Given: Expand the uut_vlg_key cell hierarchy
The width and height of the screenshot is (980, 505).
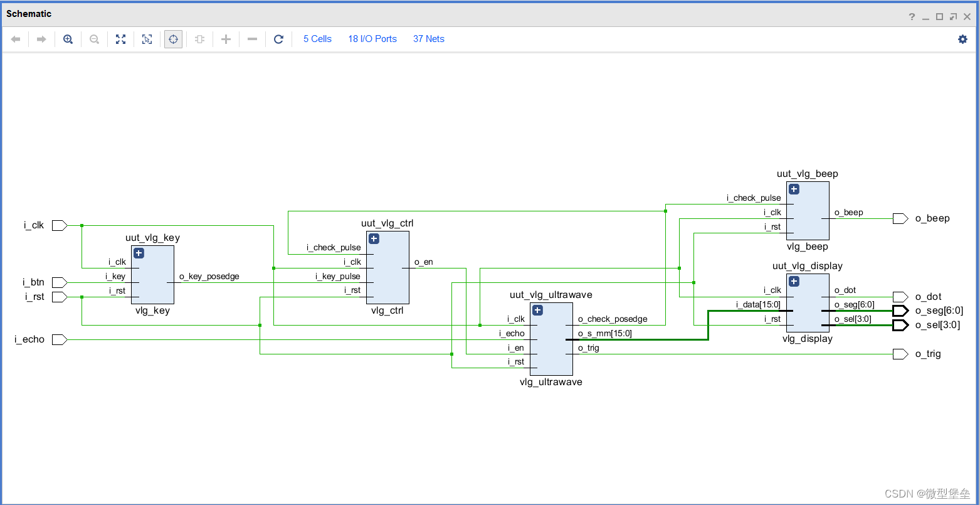Looking at the screenshot, I should (x=139, y=253).
